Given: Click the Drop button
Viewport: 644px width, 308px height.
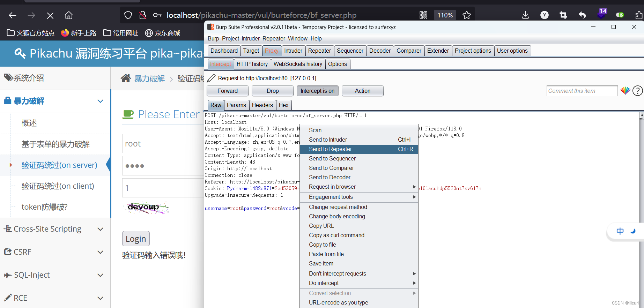Looking at the screenshot, I should click(273, 91).
